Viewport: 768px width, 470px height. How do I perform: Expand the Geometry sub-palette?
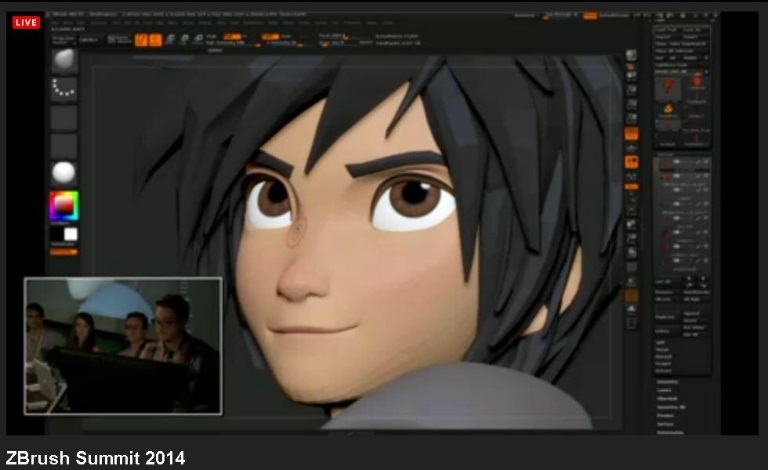(668, 382)
